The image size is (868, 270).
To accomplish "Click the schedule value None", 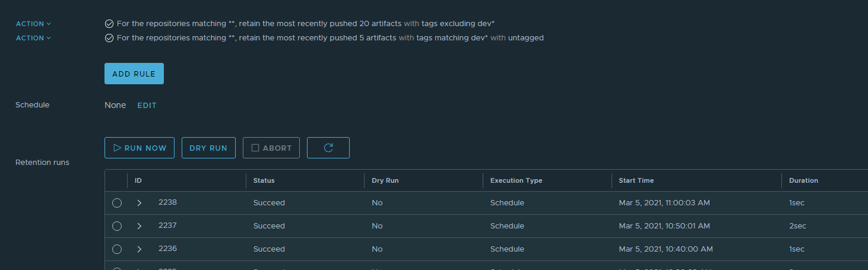I will pos(115,105).
